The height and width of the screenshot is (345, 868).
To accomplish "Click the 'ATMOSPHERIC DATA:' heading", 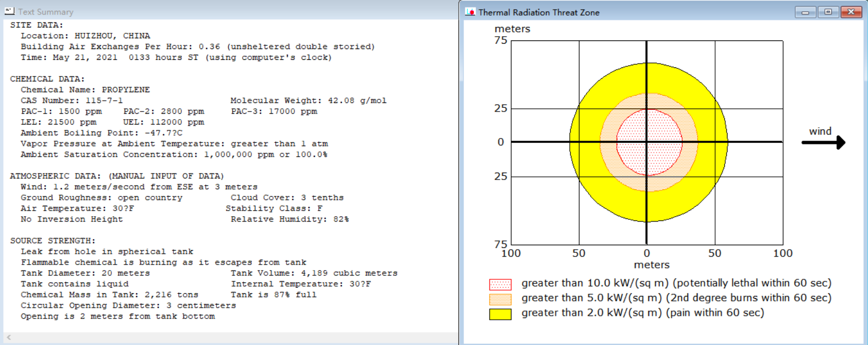I will 117,176.
